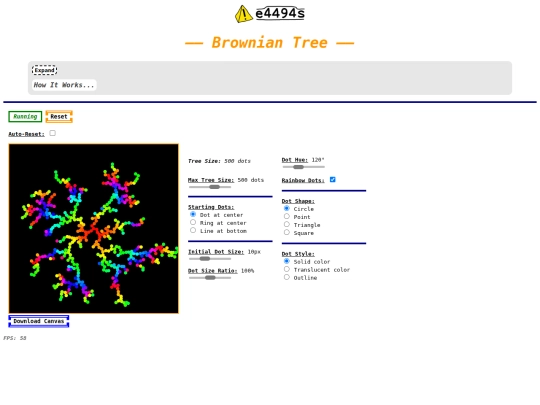
Task: Choose Circle dot shape
Action: [x=287, y=208]
